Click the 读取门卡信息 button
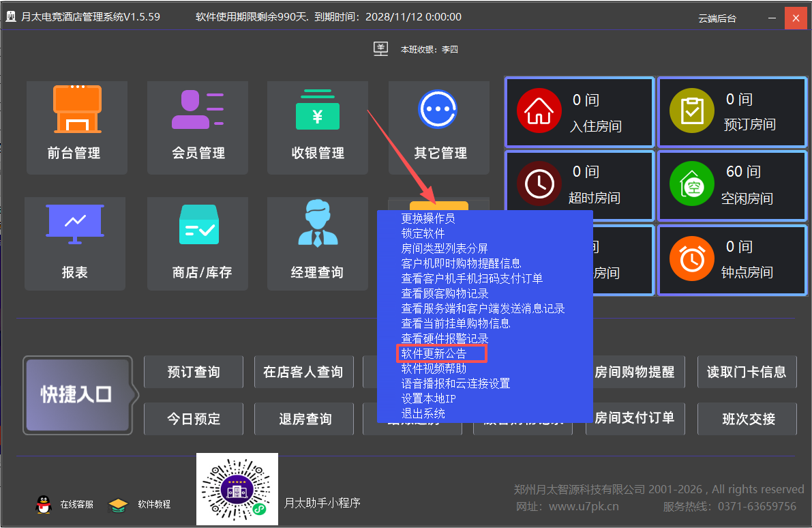 [747, 372]
